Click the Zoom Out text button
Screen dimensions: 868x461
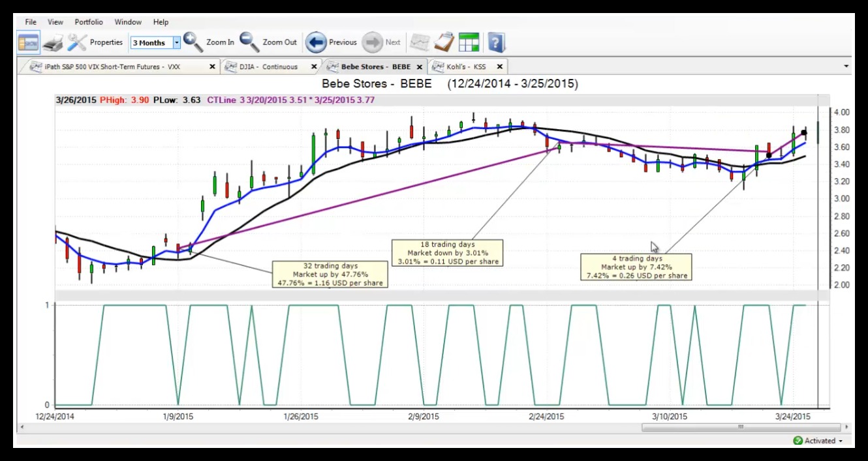(279, 42)
